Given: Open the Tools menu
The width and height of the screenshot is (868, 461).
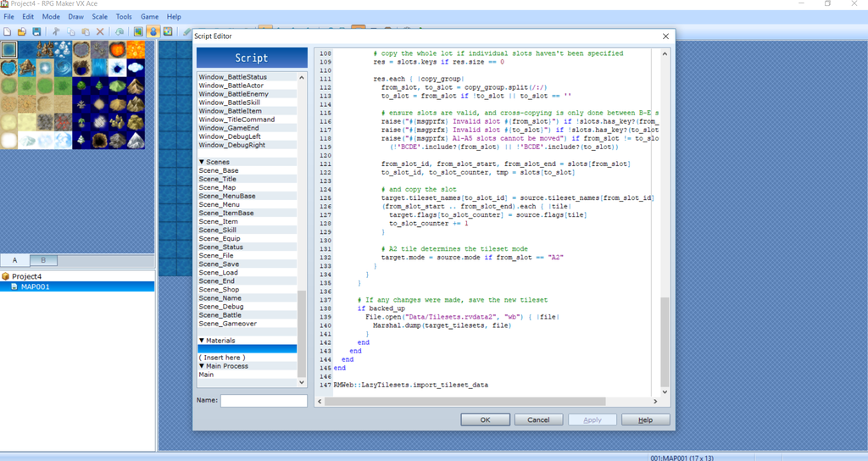Looking at the screenshot, I should point(124,17).
